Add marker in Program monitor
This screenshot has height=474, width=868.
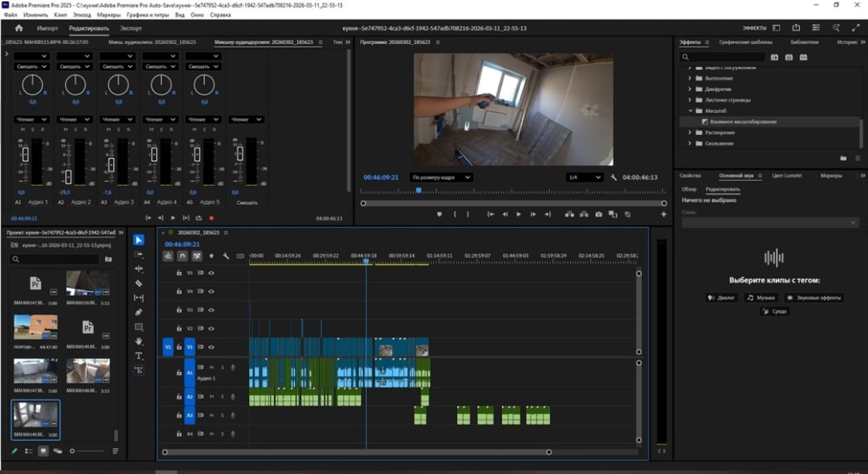tap(439, 214)
